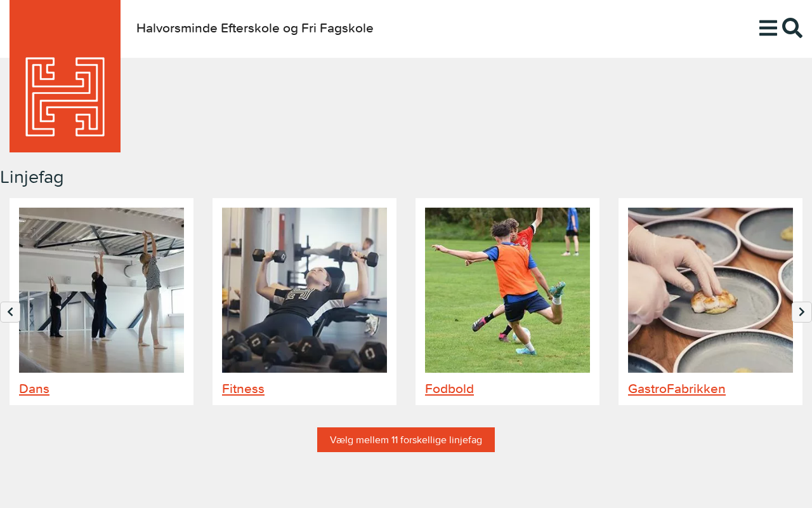Open the search magnifier icon
Screen dimensions: 812x508
[x=792, y=28]
